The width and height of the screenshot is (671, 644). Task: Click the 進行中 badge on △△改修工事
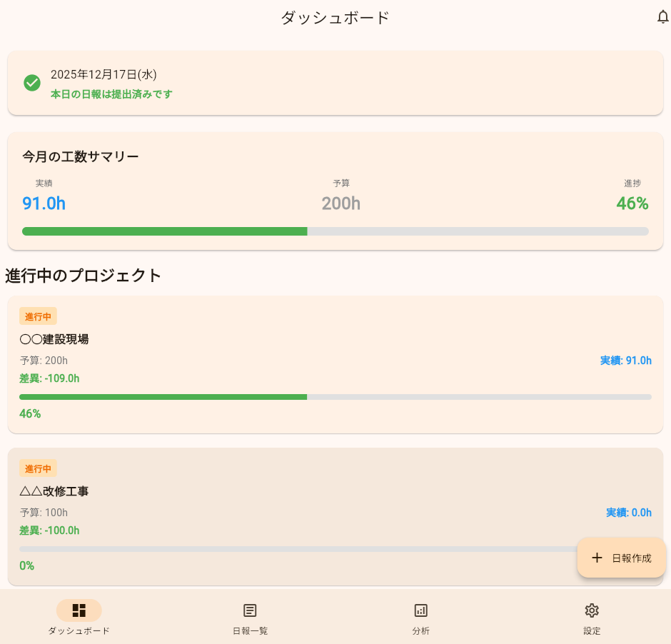(38, 468)
